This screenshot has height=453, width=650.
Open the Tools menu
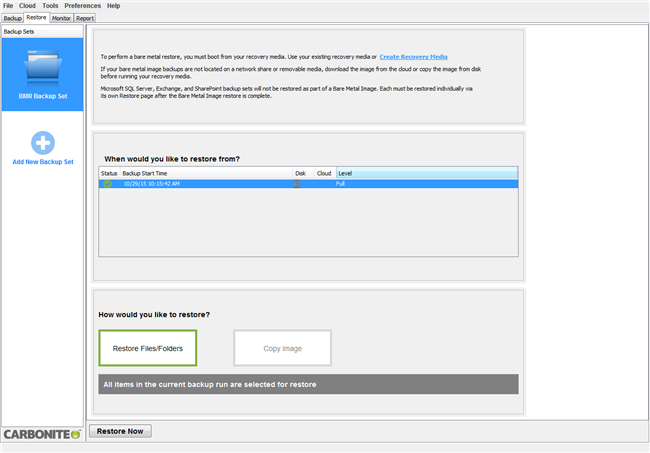tap(50, 6)
